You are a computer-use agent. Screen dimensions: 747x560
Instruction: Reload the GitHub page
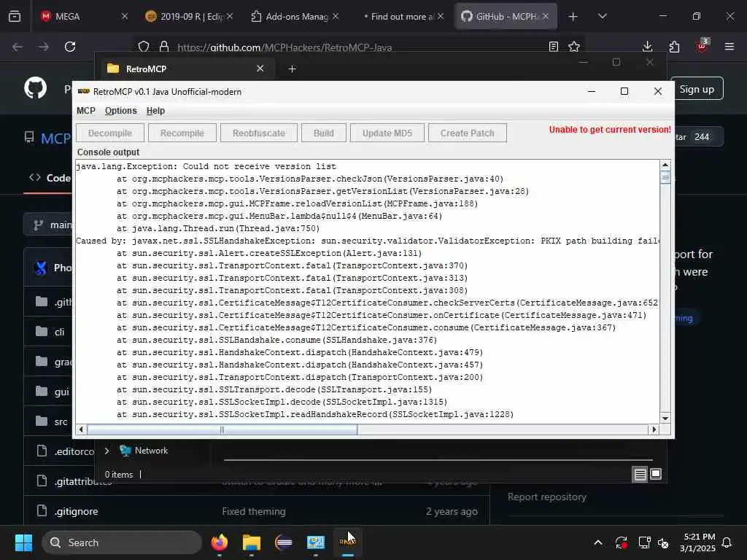[70, 47]
